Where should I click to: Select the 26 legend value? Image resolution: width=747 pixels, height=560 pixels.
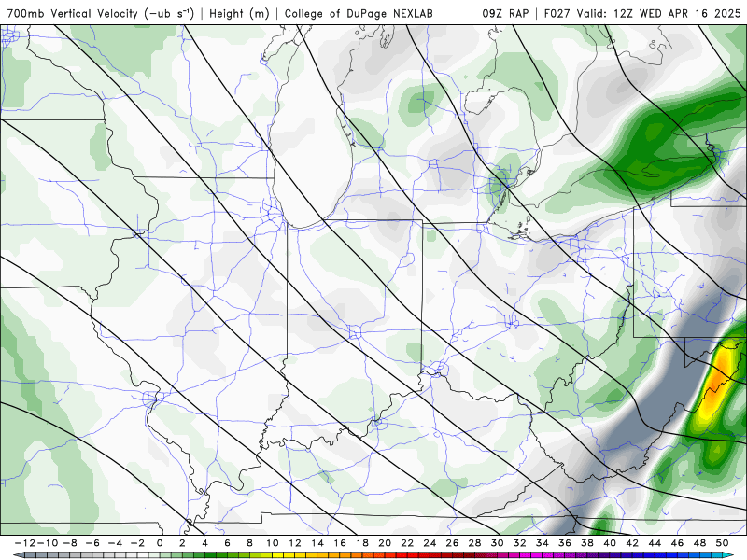(x=452, y=543)
